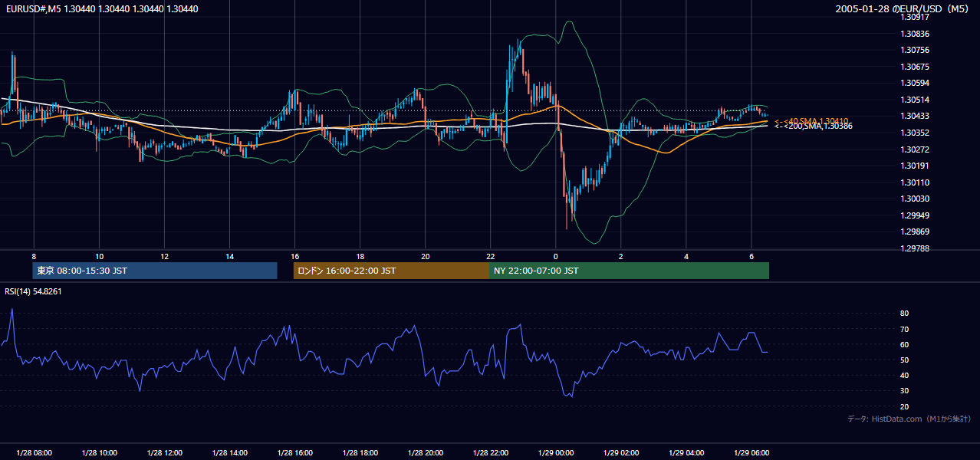980x460 pixels.
Task: Click the 1/28 16:00 timestamp label
Action: [x=294, y=452]
